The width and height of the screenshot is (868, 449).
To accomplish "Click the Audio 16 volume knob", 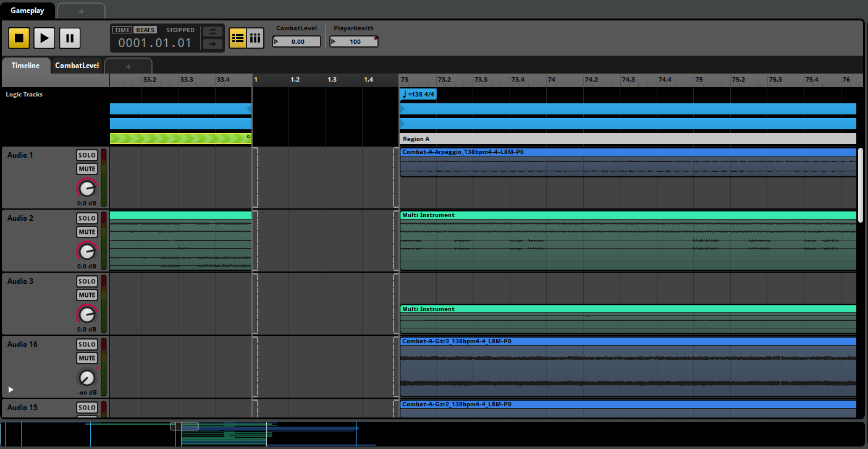I will coord(87,377).
